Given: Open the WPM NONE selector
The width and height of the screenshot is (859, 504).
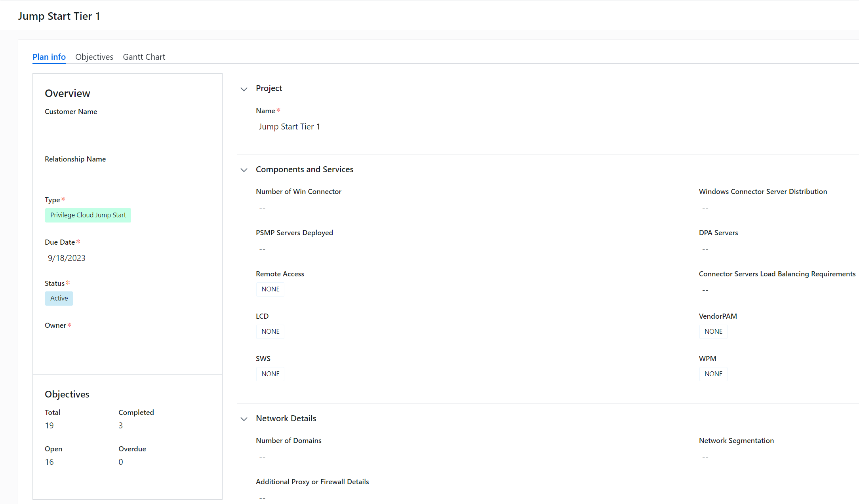Looking at the screenshot, I should [x=713, y=374].
